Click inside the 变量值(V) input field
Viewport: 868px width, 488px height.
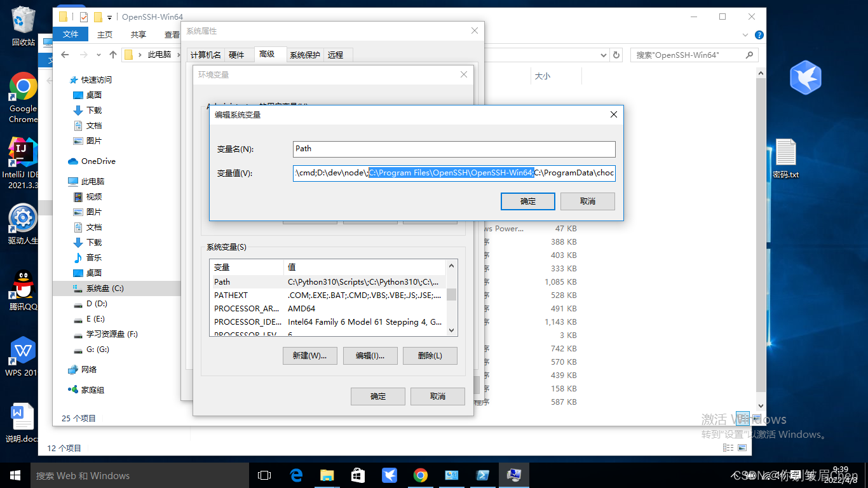[x=453, y=173]
